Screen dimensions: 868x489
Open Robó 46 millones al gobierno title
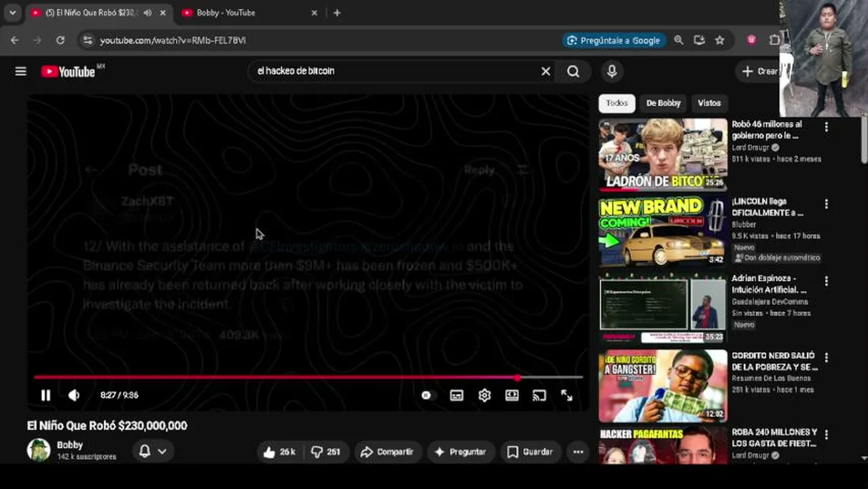tap(767, 130)
